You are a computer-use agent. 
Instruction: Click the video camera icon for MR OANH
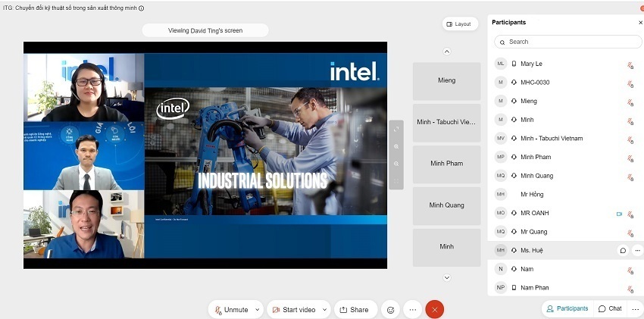[x=619, y=214]
